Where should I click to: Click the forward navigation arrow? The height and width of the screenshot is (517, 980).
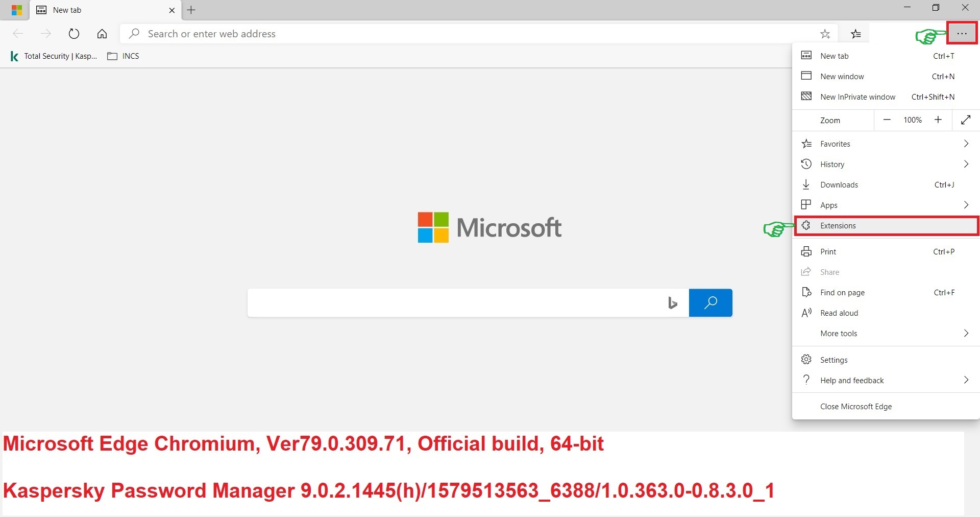click(46, 34)
